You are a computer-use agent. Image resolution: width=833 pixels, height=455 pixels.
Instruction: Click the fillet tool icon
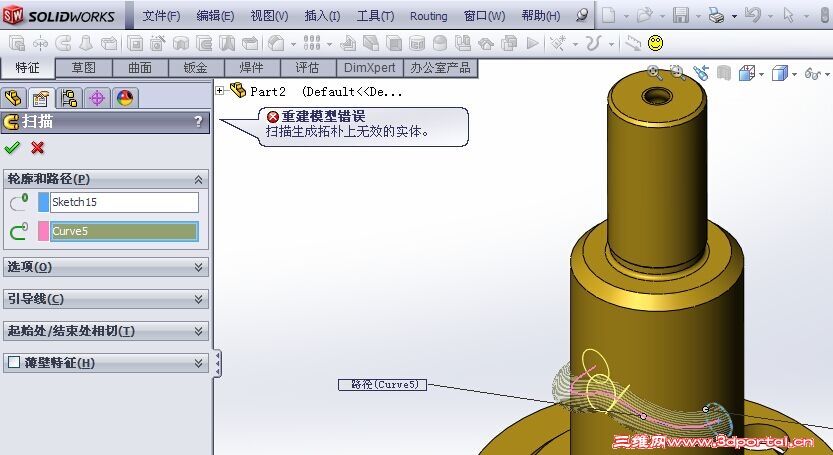coord(276,43)
